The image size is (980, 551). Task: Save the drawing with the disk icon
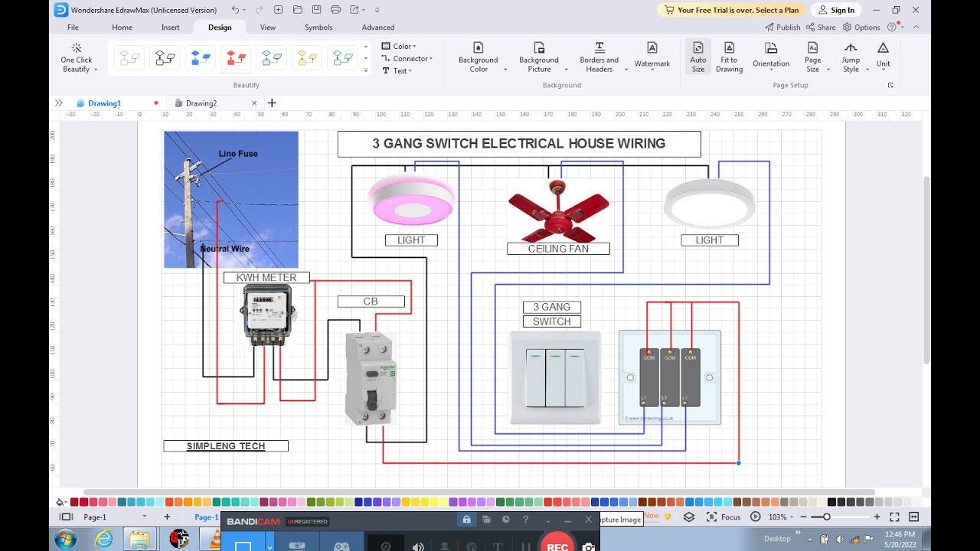[x=316, y=10]
